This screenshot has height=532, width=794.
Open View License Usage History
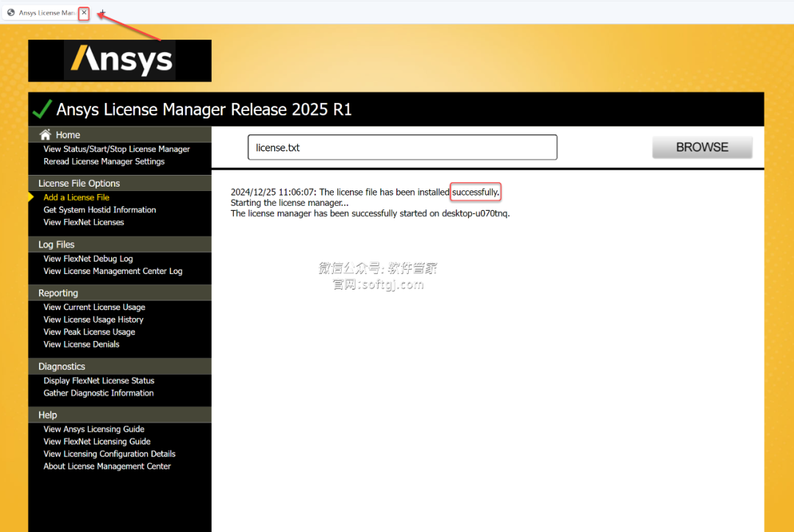pyautogui.click(x=93, y=320)
